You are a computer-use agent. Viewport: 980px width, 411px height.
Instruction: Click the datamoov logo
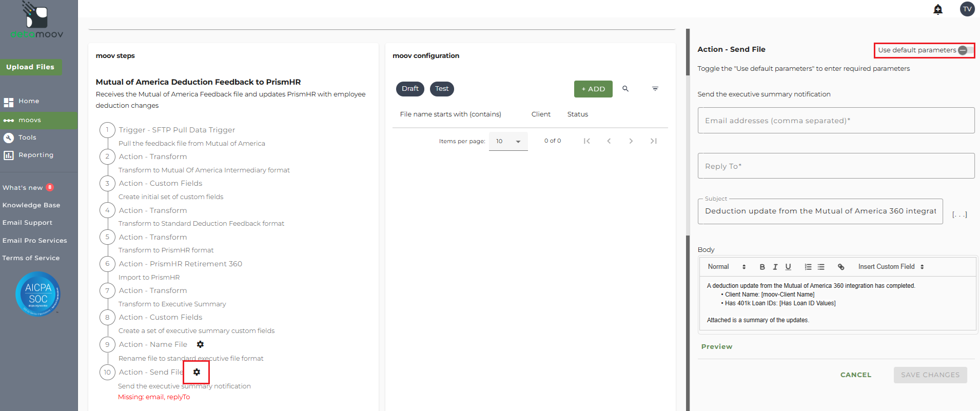click(36, 21)
